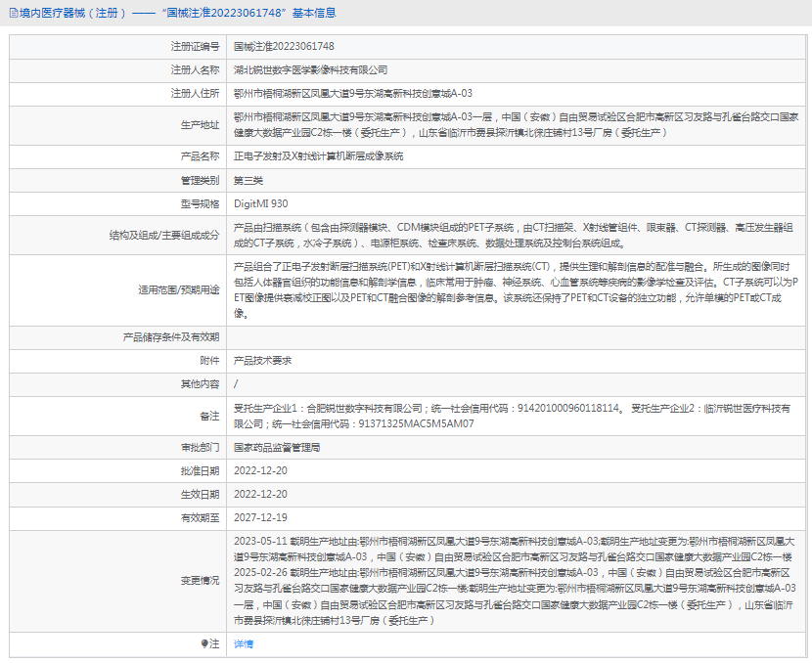Click the 管理类别 label cell
This screenshot has width=812, height=663.
pos(118,180)
